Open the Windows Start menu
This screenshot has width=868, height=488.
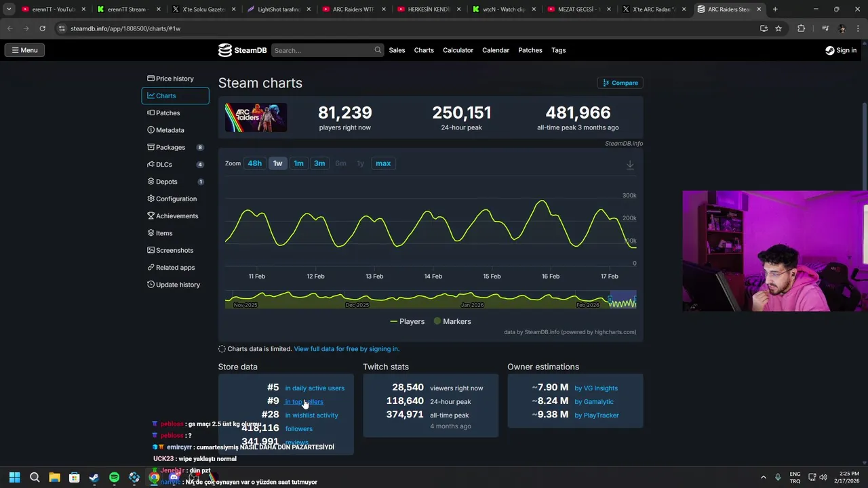[14, 477]
